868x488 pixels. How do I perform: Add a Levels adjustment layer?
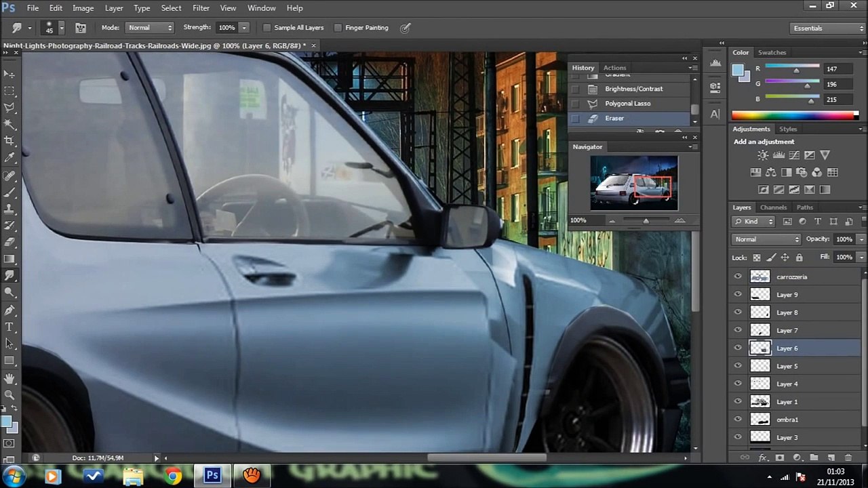point(778,155)
